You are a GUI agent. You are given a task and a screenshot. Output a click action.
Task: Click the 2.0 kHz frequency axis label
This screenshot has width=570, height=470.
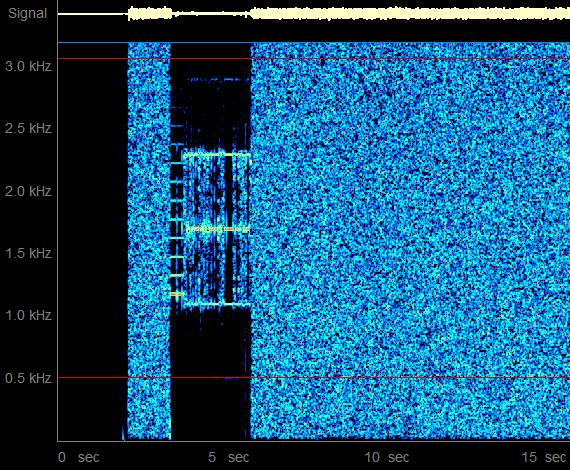coord(28,191)
